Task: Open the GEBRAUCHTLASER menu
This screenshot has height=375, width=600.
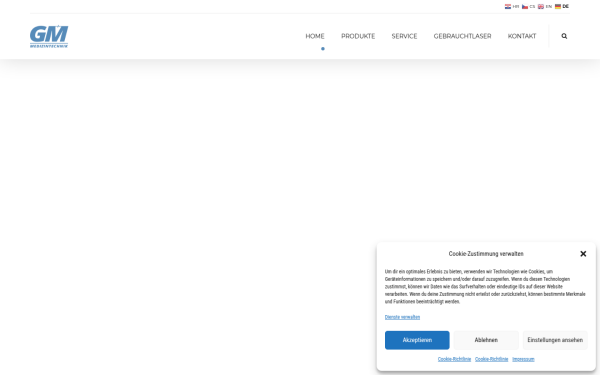Action: click(x=462, y=36)
